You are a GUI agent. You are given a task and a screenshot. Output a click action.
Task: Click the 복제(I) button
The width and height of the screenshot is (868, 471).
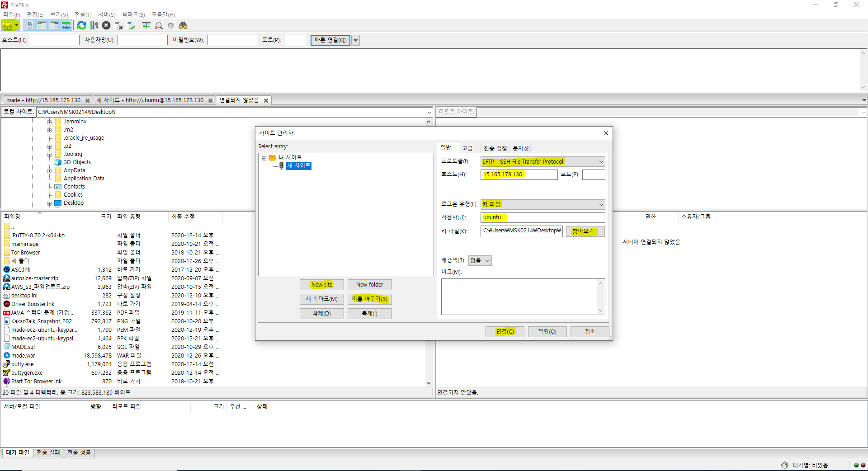pyautogui.click(x=369, y=314)
